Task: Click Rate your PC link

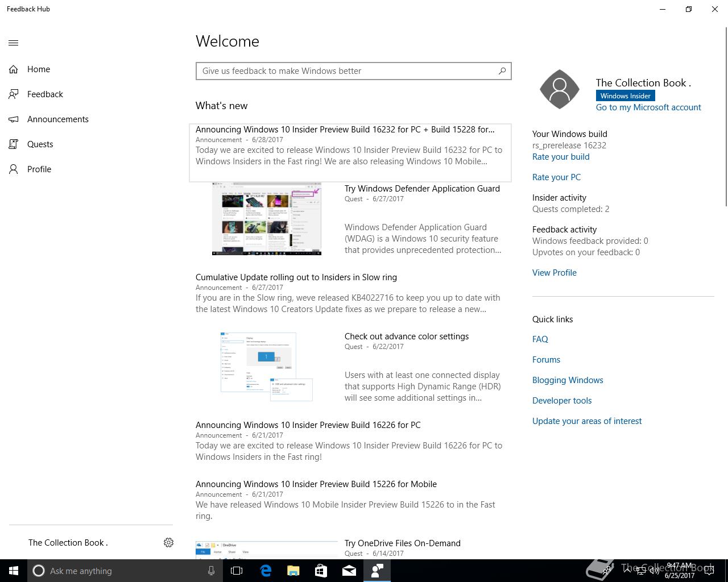Action: pos(556,177)
